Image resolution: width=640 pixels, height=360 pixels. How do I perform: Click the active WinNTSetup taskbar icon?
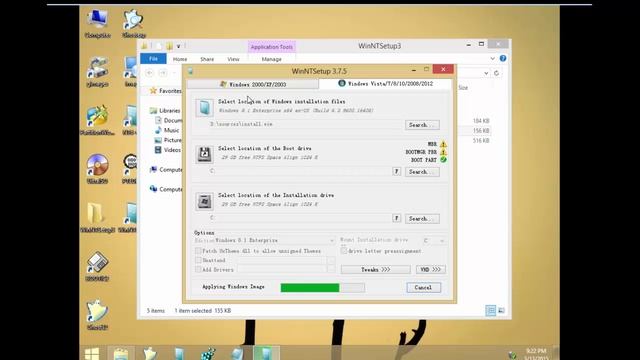click(266, 353)
